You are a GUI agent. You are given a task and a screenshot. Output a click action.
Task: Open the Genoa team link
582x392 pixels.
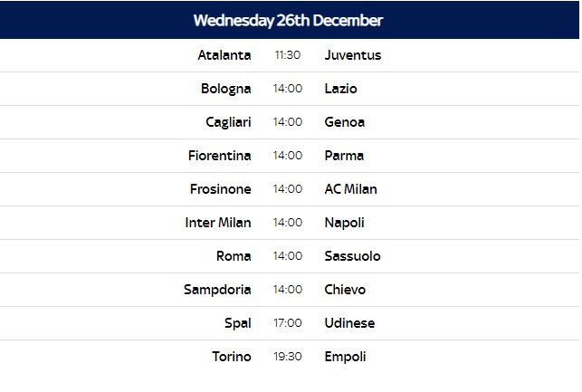[x=344, y=122]
